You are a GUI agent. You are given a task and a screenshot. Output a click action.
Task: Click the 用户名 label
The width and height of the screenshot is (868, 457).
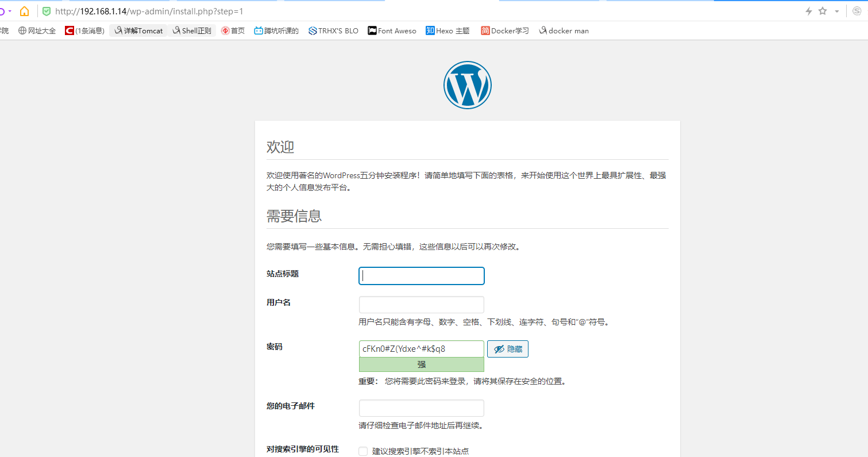coord(279,302)
